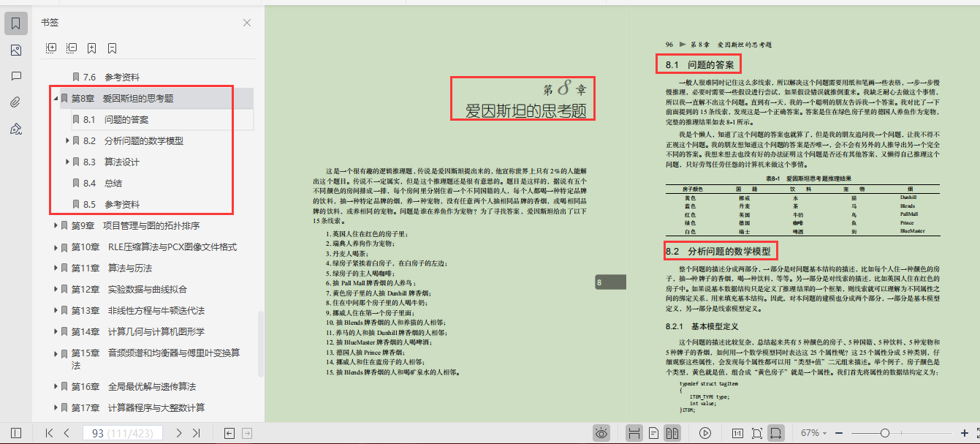Switch to two-page facing view

(x=672, y=433)
